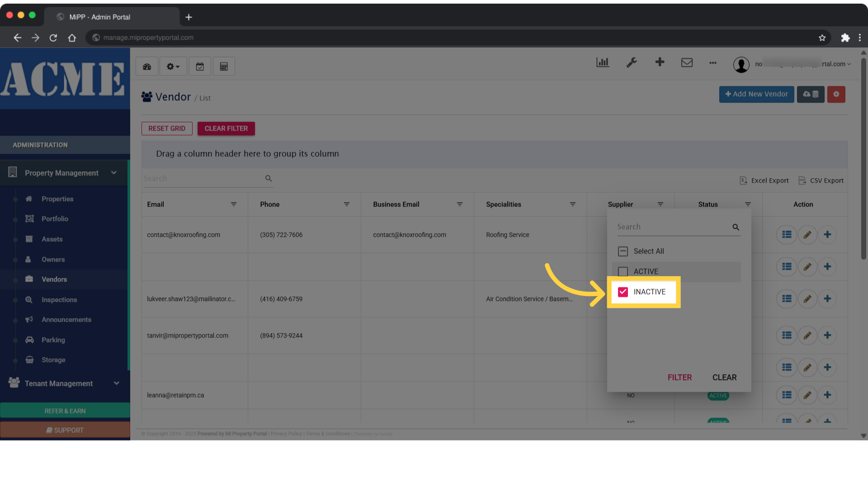Image resolution: width=868 pixels, height=488 pixels.
Task: Open the calculator toolbar icon
Action: pos(224,66)
